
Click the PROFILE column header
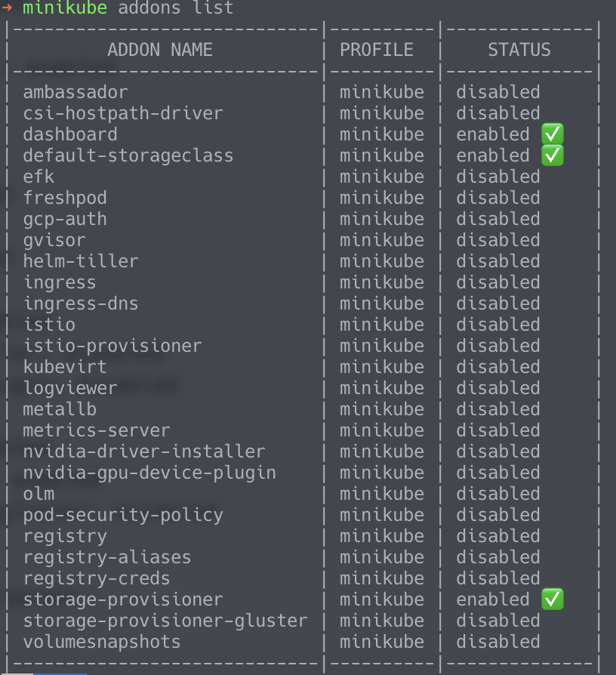tap(377, 50)
